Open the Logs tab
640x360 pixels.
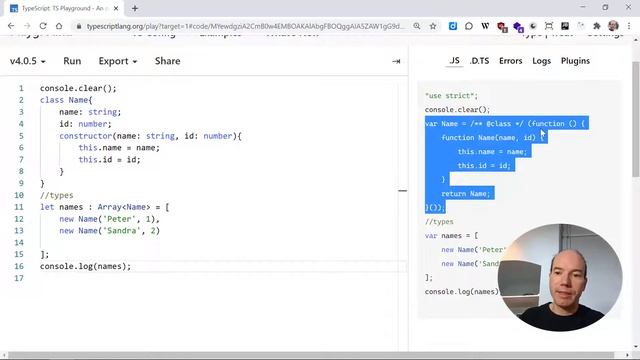point(542,61)
